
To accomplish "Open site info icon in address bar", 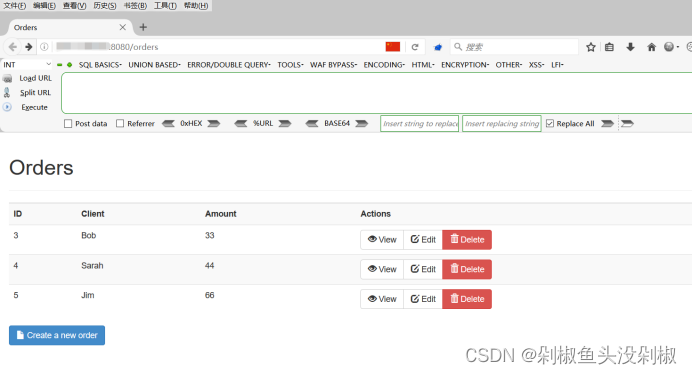I will [x=44, y=47].
